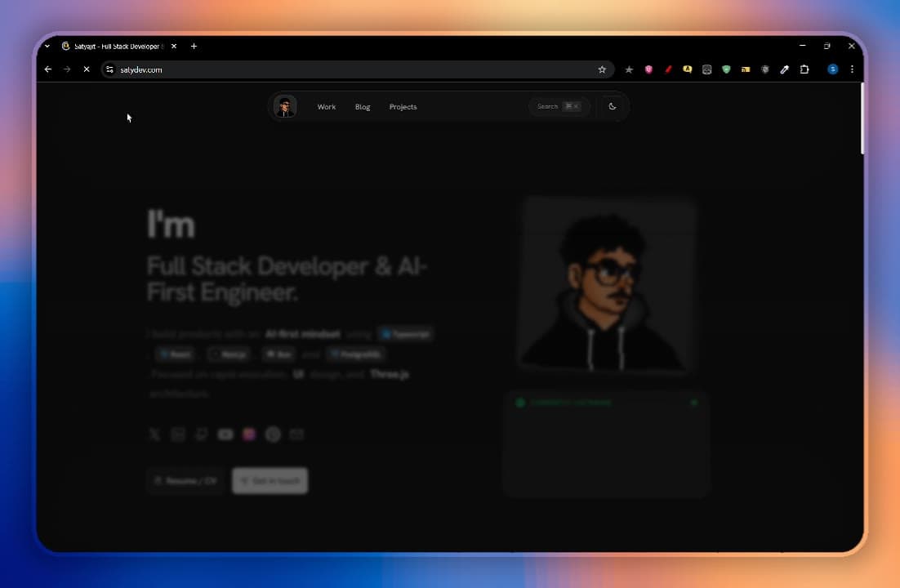Open the pink shield extension

(648, 69)
